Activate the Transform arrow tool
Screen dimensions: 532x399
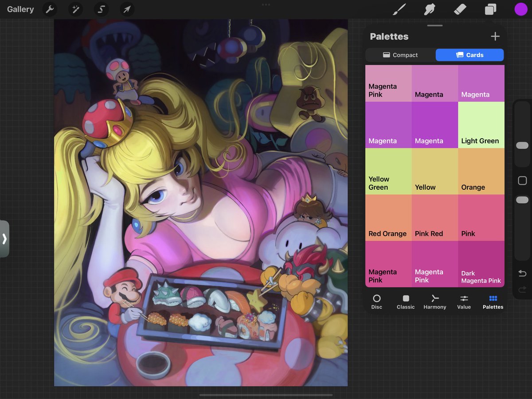[x=127, y=9]
